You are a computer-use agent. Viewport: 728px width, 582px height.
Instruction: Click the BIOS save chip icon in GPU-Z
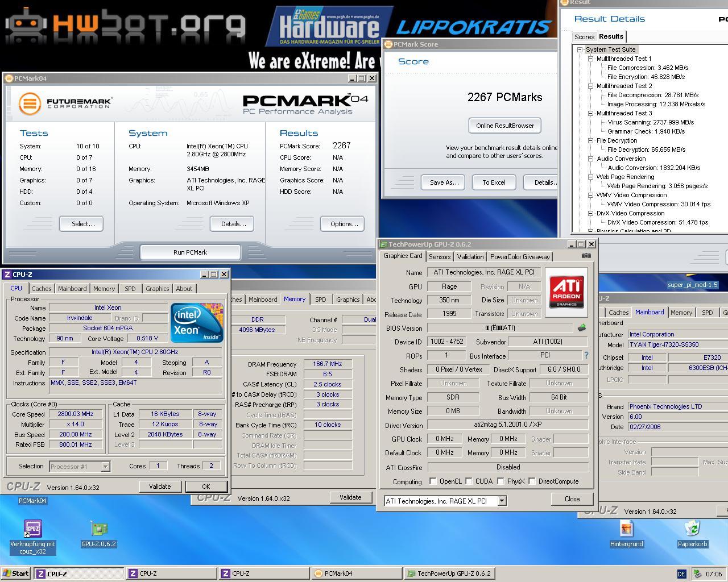(582, 328)
